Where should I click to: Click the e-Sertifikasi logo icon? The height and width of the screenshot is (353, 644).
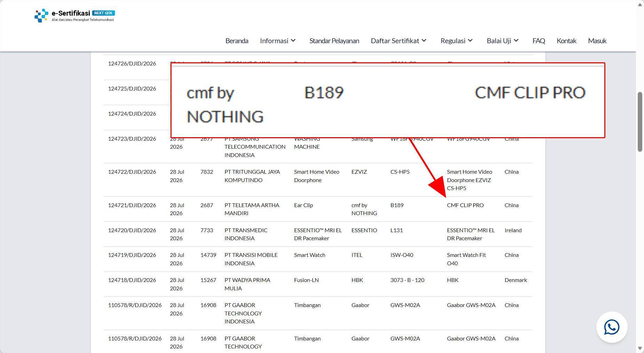coord(41,16)
